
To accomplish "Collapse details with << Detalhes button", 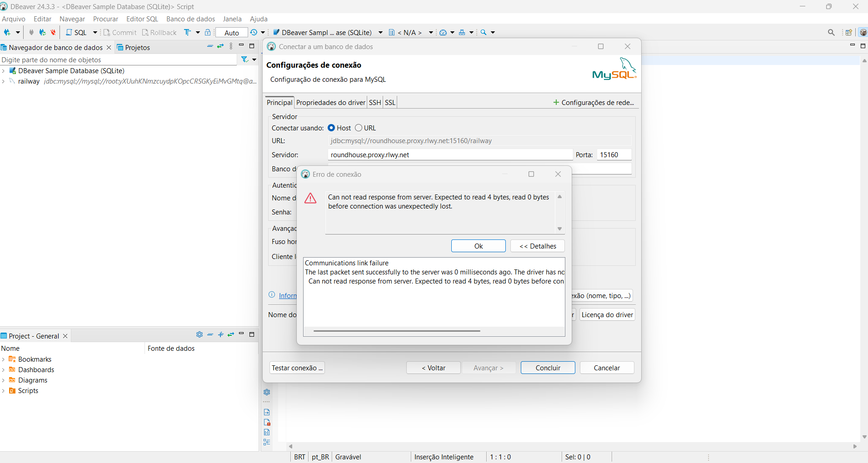I will [x=538, y=246].
